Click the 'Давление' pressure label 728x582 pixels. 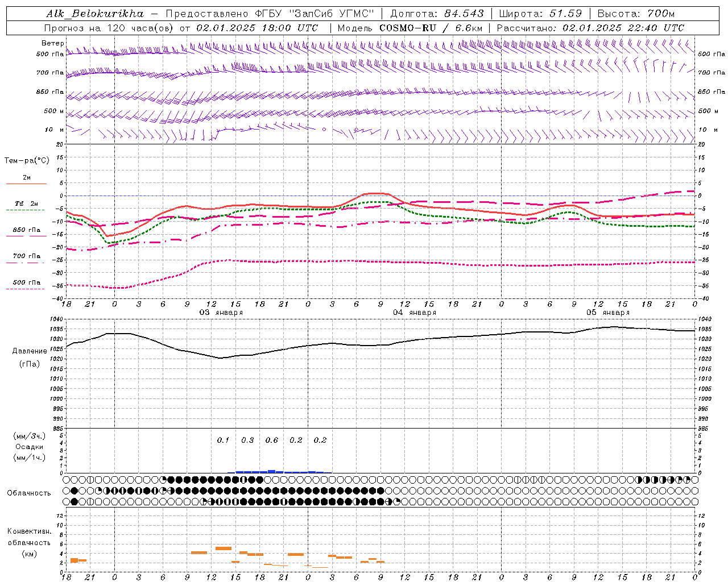tap(30, 351)
